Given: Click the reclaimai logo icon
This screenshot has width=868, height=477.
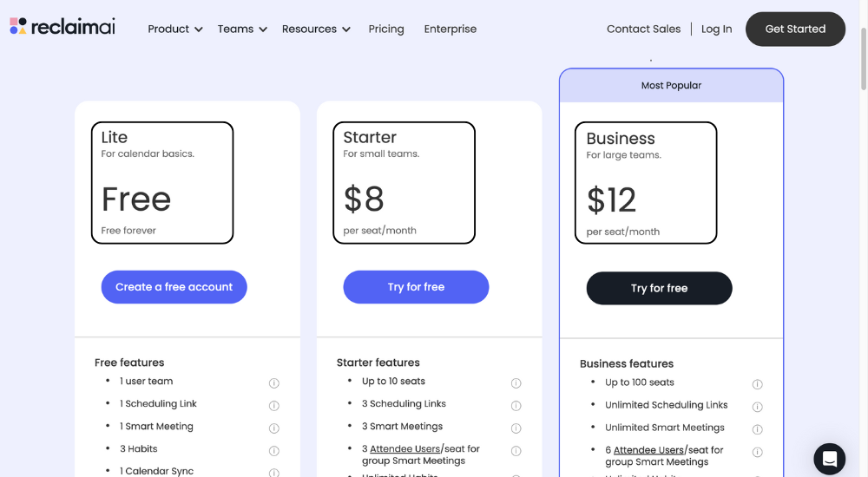Looking at the screenshot, I should click(17, 25).
